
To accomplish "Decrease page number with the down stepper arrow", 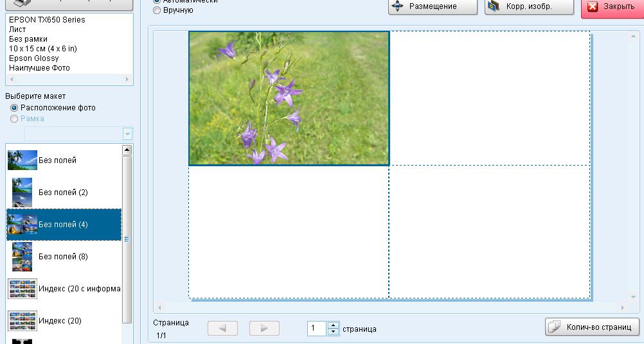I will coord(333,332).
